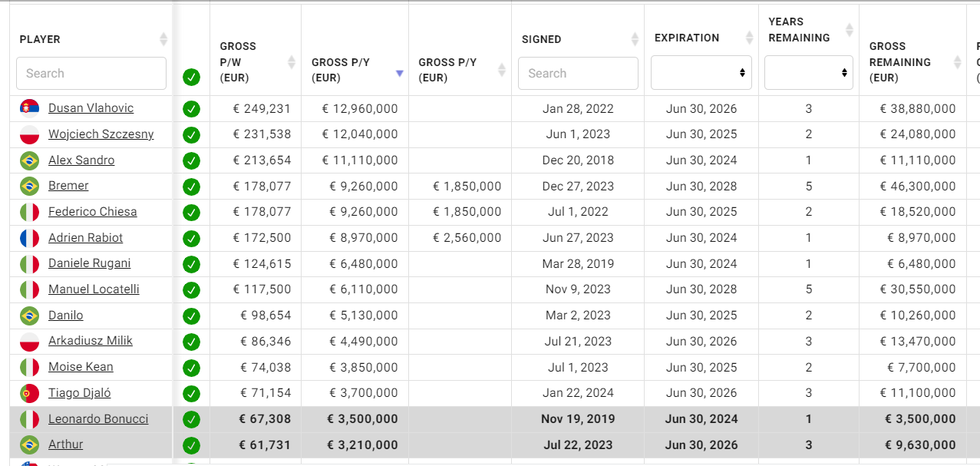The height and width of the screenshot is (466, 980).
Task: Click the Gross Remaining column header
Action: point(899,62)
